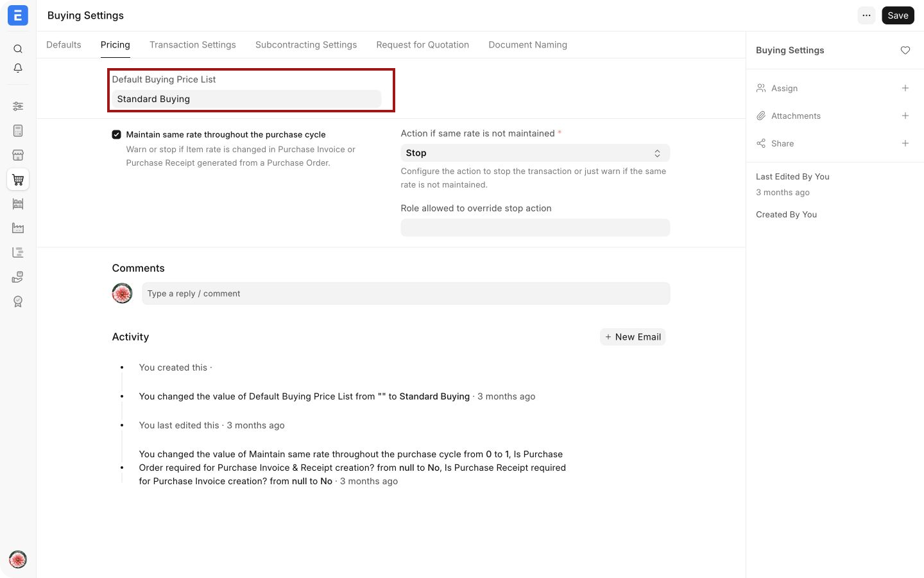924x578 pixels.
Task: Click plus icon next to Share
Action: [905, 143]
